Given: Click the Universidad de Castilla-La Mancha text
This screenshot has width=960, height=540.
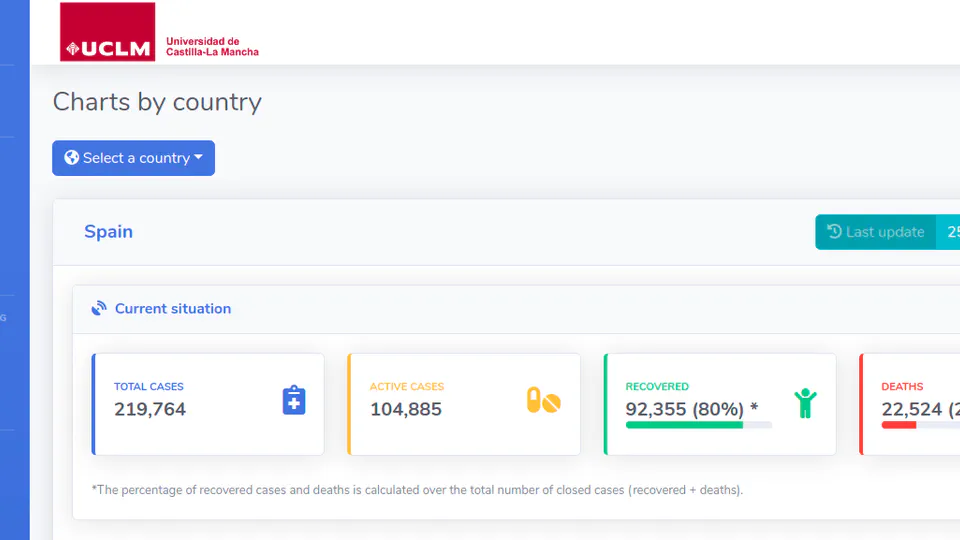Looking at the screenshot, I should click(x=212, y=47).
